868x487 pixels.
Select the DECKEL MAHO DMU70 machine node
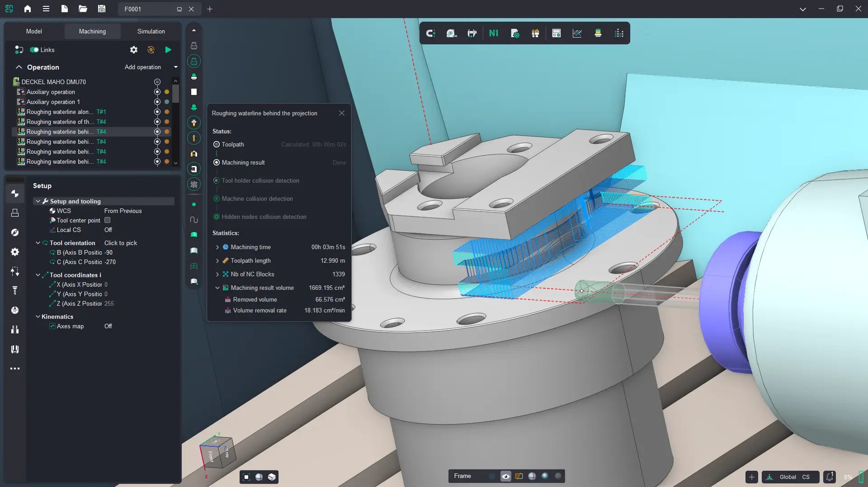click(53, 82)
